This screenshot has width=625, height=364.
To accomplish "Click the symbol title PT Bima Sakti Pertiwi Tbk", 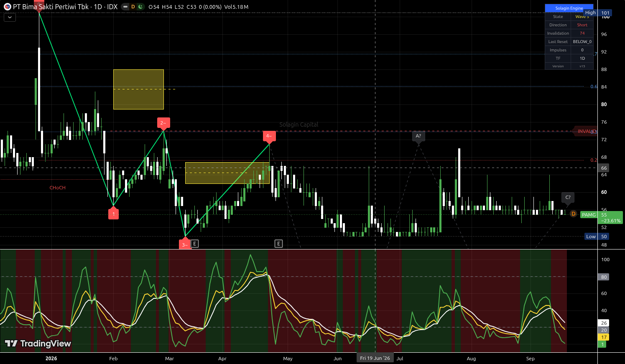I will tap(51, 7).
